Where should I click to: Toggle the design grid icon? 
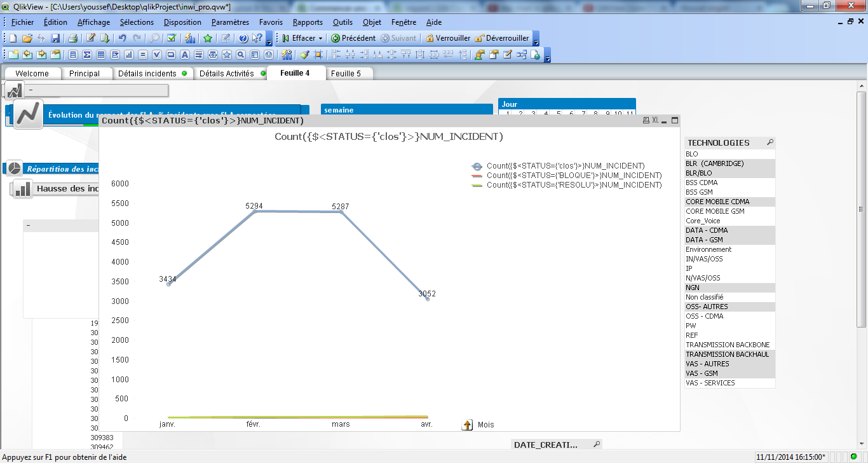click(x=318, y=55)
